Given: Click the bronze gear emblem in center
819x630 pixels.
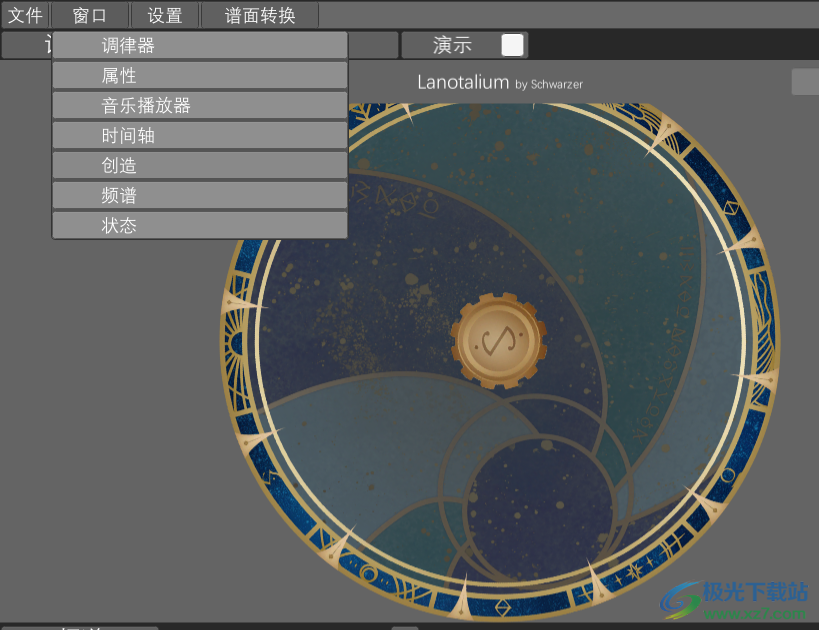Looking at the screenshot, I should point(498,341).
